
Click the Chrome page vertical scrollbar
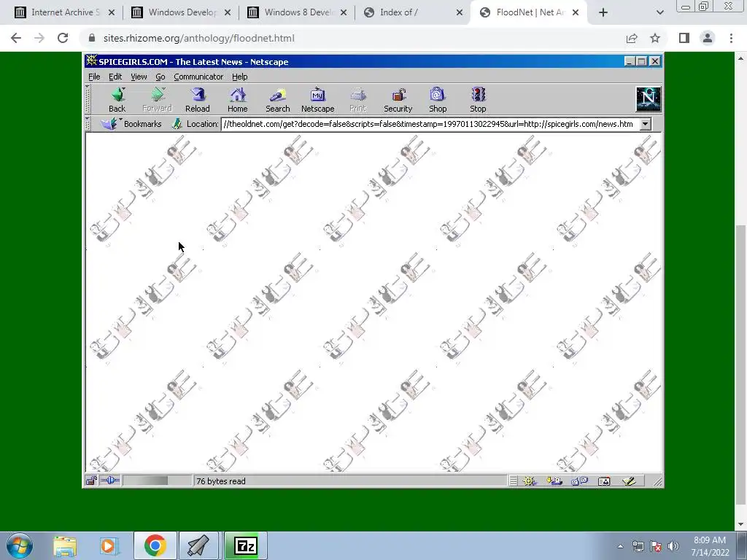[740, 365]
